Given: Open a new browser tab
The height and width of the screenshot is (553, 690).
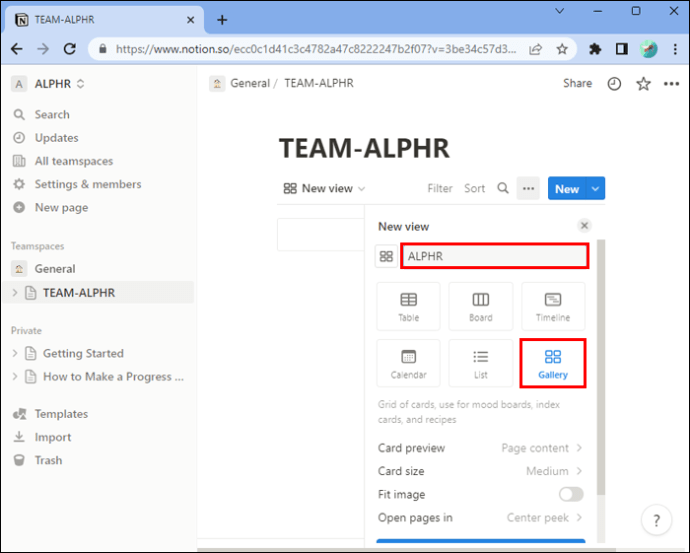Looking at the screenshot, I should pos(222,20).
